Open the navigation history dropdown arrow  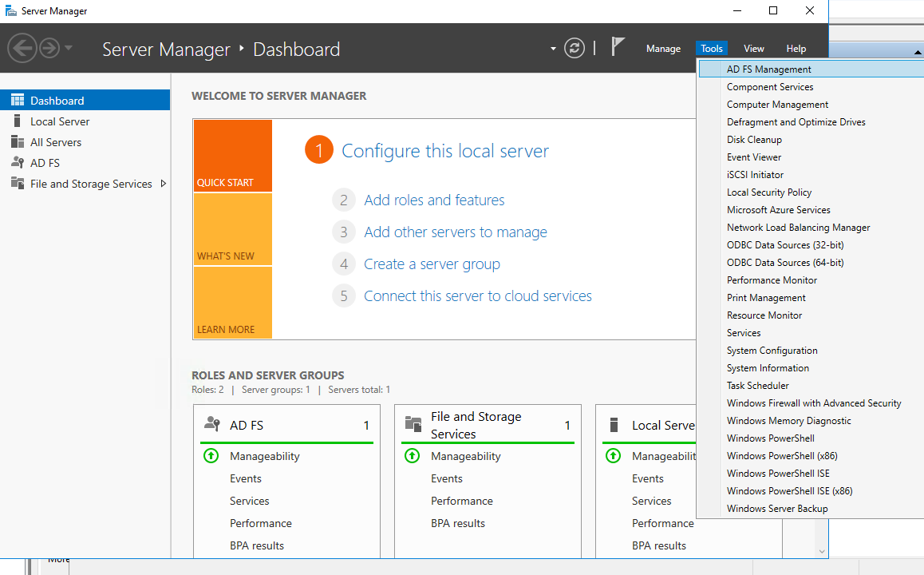[x=69, y=48]
